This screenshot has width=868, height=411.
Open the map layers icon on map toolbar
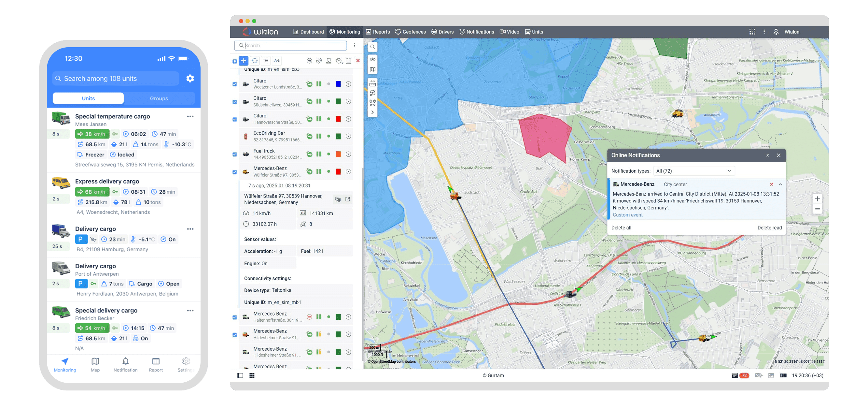[x=372, y=69]
